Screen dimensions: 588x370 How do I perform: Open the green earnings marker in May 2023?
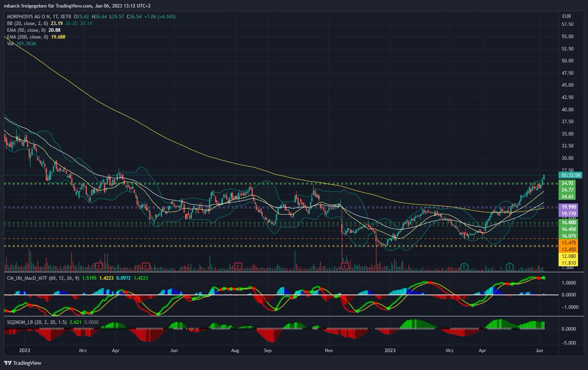pos(510,266)
